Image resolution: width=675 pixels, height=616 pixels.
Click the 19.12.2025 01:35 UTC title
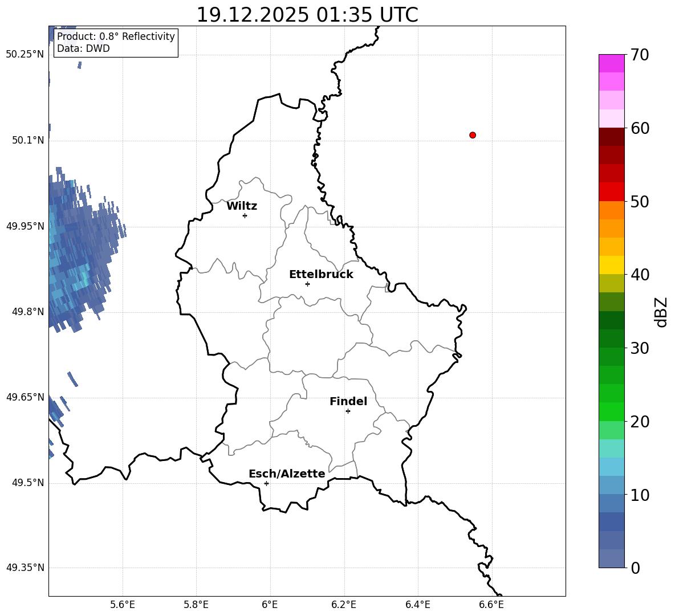307,15
